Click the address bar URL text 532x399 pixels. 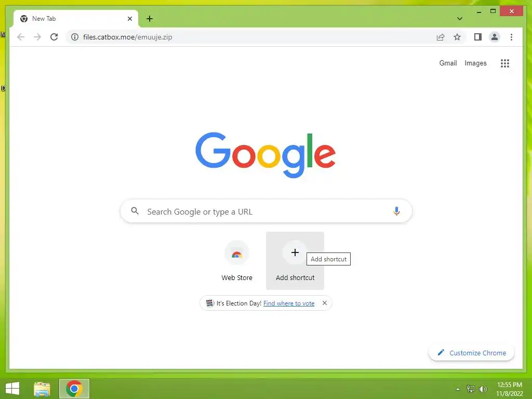(x=128, y=37)
